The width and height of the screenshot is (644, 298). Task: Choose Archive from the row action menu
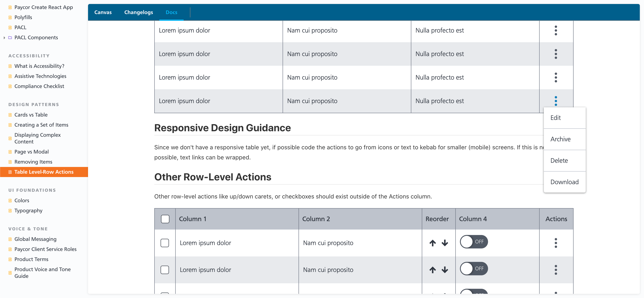pos(561,139)
